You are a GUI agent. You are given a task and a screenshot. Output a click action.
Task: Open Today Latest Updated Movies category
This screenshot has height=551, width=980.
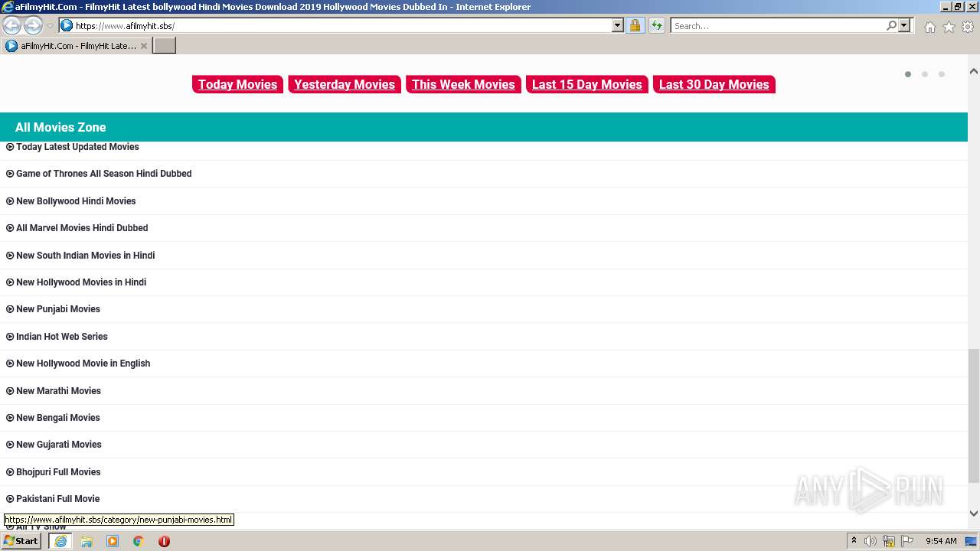click(x=73, y=147)
